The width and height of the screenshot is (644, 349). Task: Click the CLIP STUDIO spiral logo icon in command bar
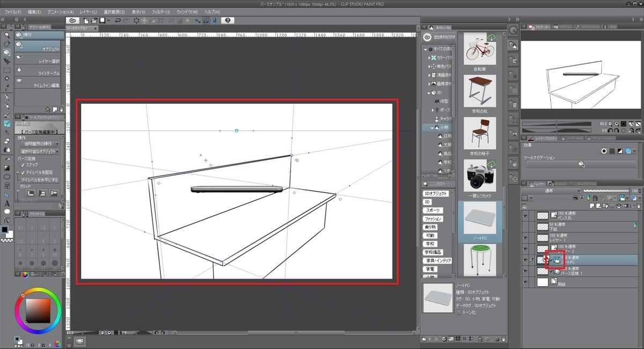pos(73,20)
